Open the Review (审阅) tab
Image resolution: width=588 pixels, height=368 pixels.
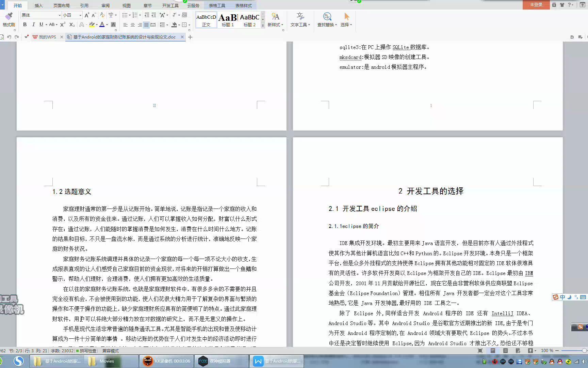coord(105,5)
